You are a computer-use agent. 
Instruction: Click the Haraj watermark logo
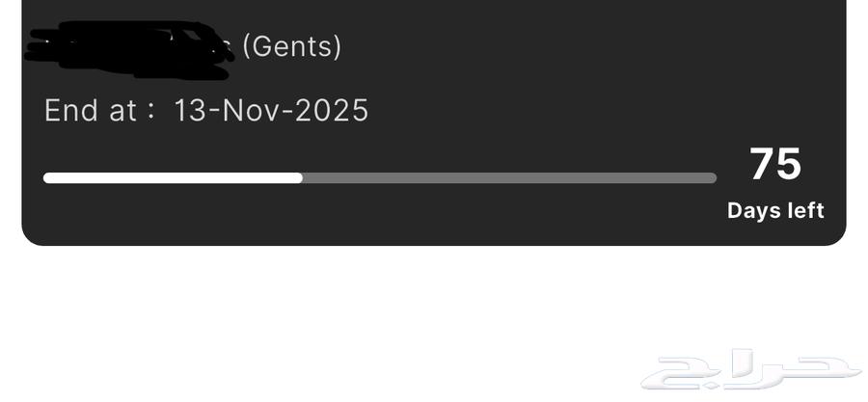point(752,371)
